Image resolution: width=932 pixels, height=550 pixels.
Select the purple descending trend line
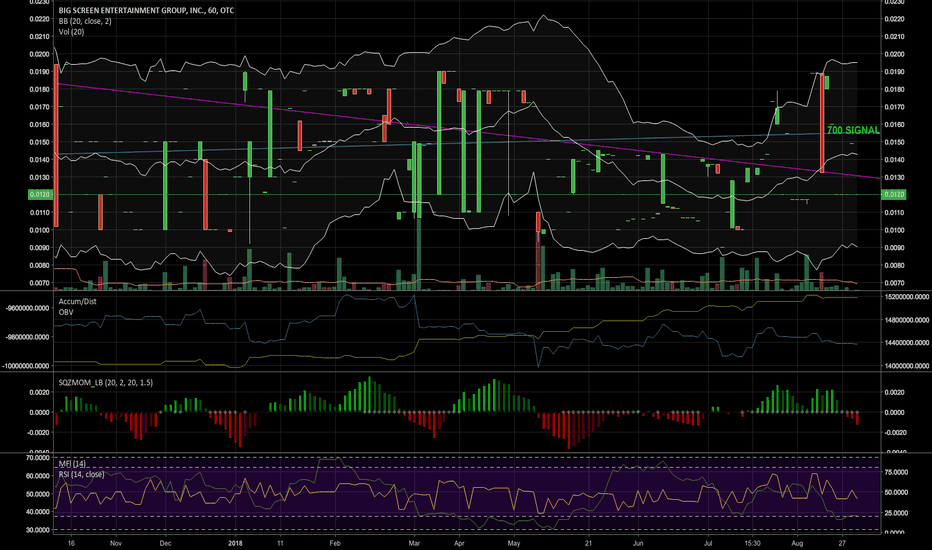(467, 131)
